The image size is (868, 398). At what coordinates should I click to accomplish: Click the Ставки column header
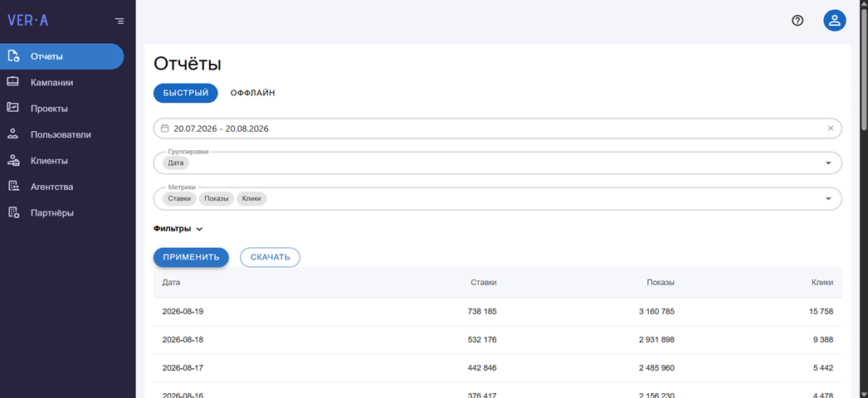coord(485,283)
